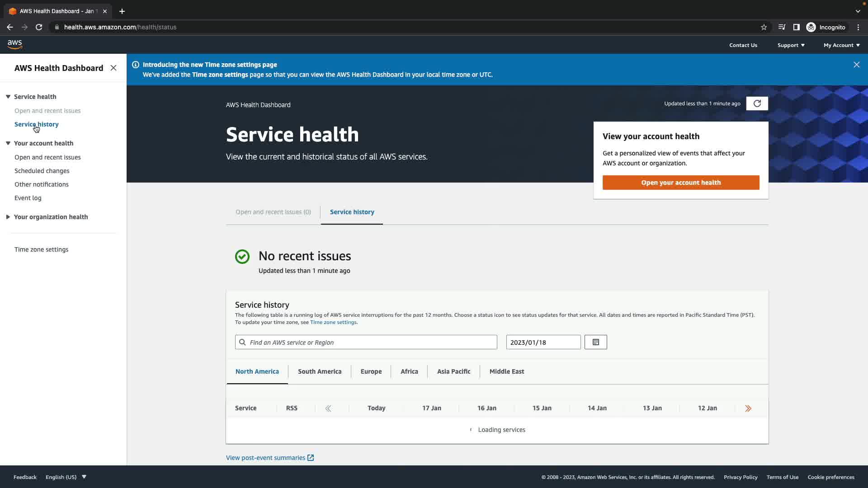Click the AWS logo in header

[15, 44]
